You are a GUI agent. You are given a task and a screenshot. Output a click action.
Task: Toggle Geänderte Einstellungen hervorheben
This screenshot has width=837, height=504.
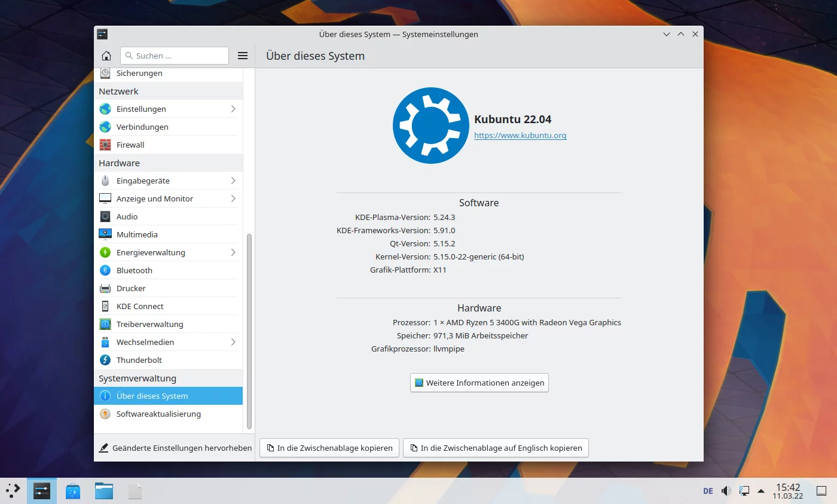pyautogui.click(x=175, y=448)
